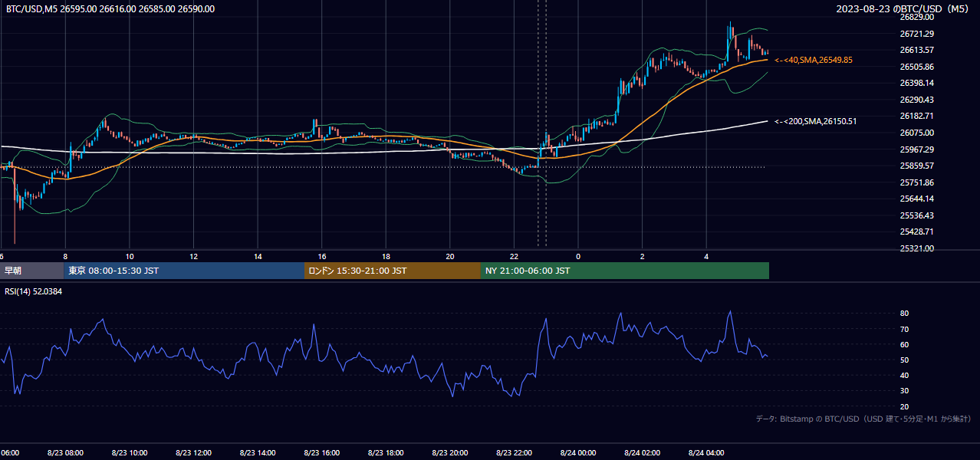Click hour tick 16 under the price chart
This screenshot has width=980, height=460.
point(322,257)
